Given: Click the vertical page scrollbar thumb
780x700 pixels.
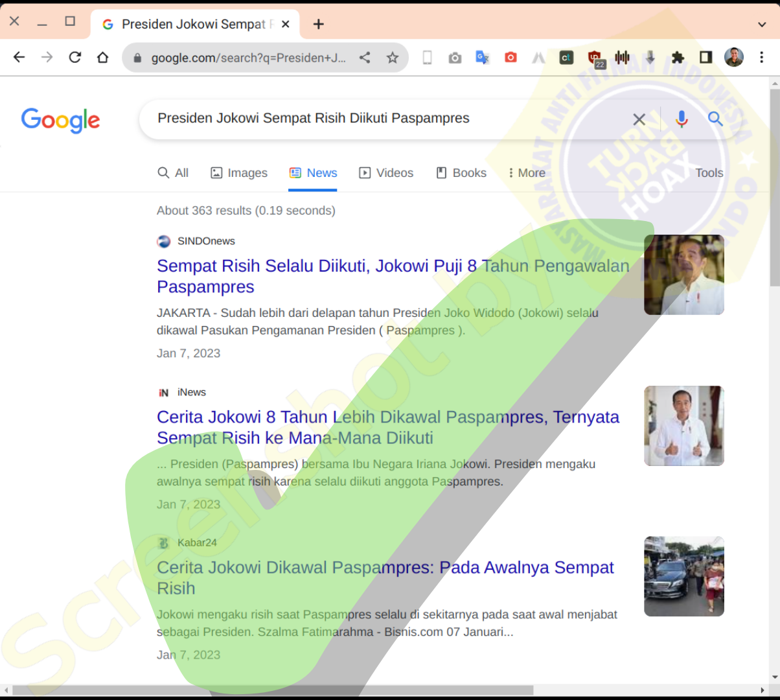Looking at the screenshot, I should [x=774, y=188].
